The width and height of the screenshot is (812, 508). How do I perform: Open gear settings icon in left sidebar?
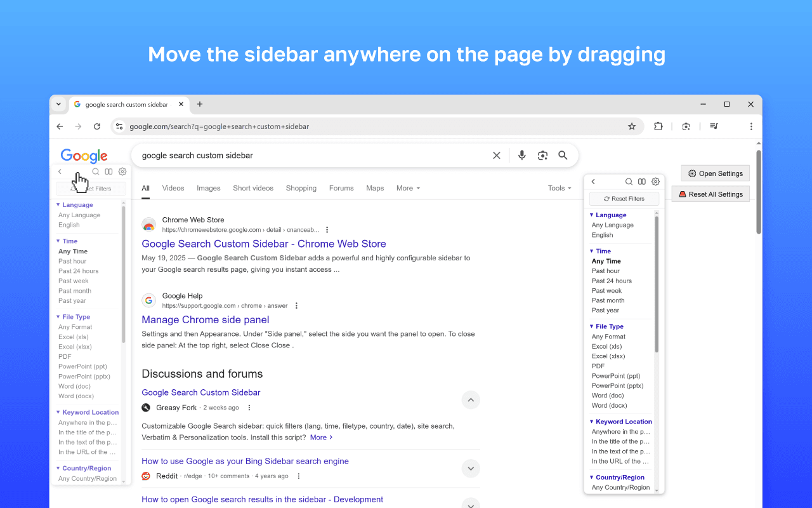(x=122, y=171)
